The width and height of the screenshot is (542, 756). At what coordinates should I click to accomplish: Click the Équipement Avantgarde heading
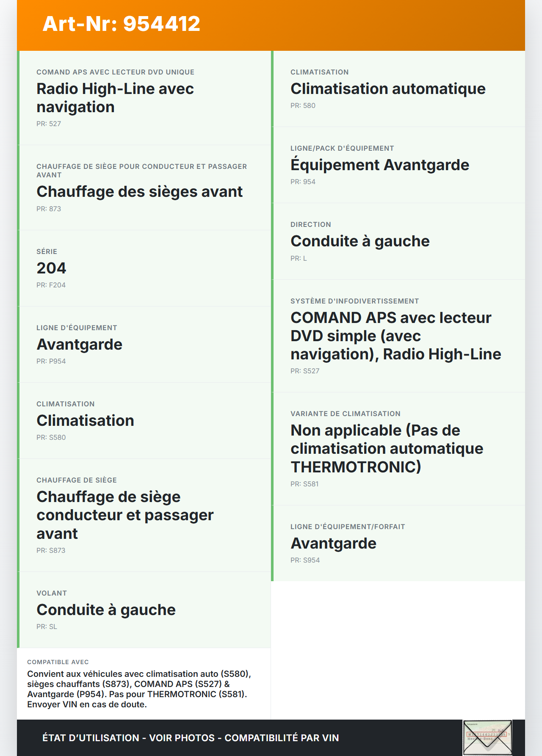pos(380,165)
